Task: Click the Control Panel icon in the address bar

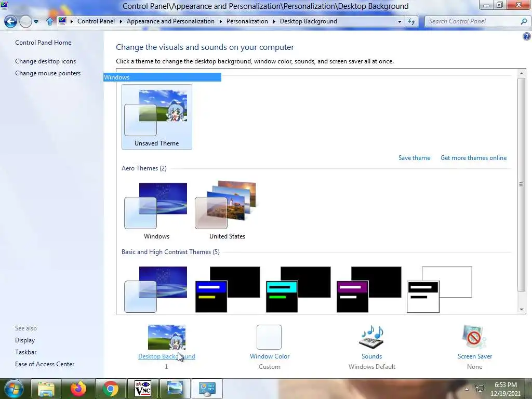Action: pos(62,21)
